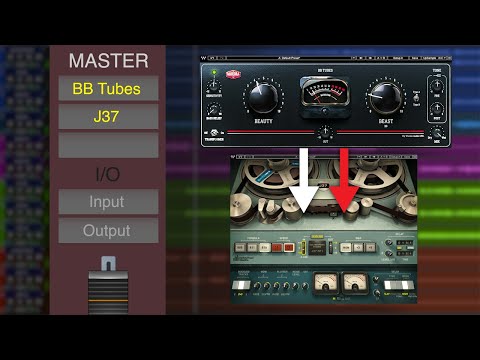
Task: Click the left VU meter on J37
Action: click(325, 282)
